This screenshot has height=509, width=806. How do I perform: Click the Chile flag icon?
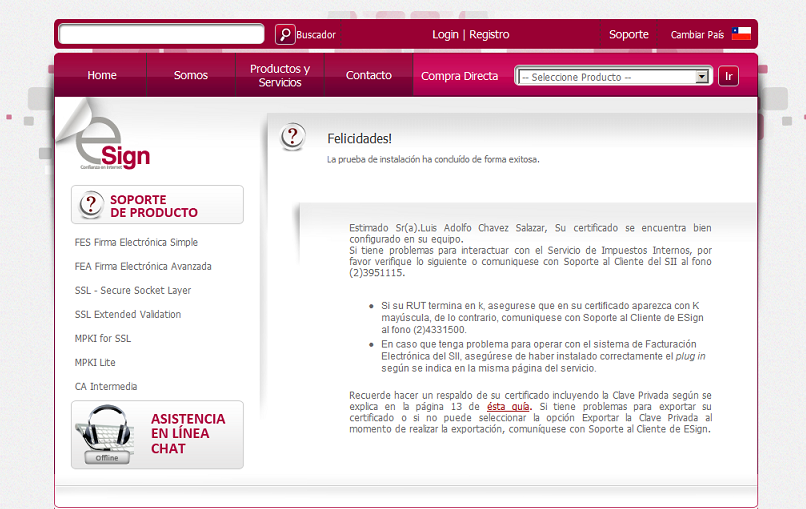tap(741, 34)
